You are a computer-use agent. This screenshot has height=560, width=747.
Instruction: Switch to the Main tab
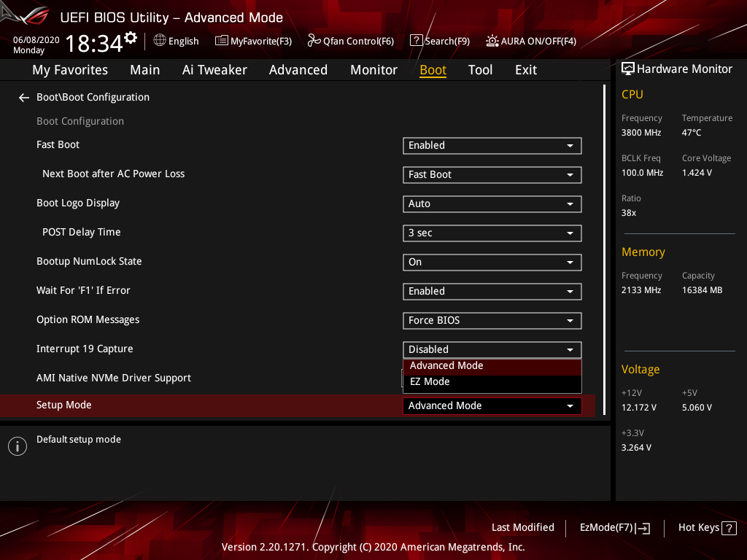(145, 70)
